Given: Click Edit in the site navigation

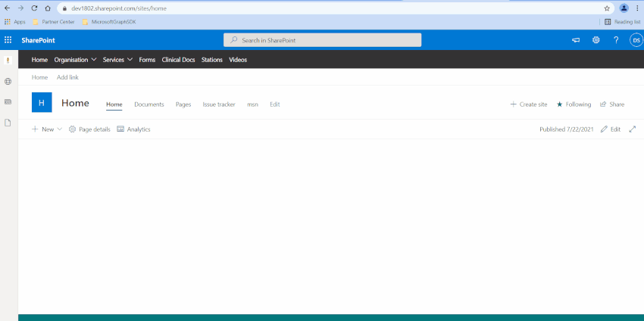Looking at the screenshot, I should click(x=275, y=104).
